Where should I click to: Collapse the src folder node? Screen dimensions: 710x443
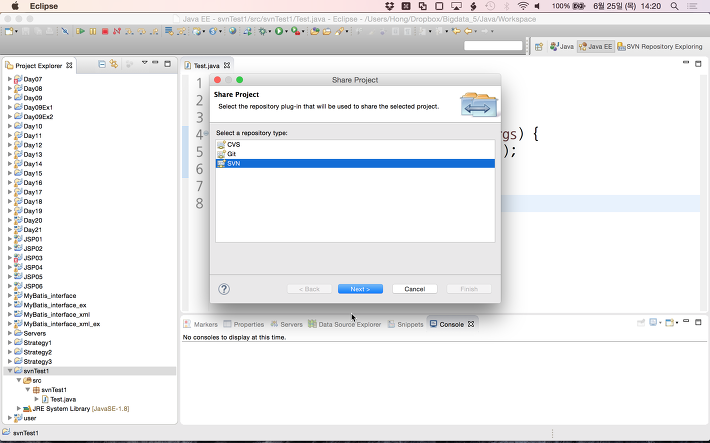coord(19,380)
